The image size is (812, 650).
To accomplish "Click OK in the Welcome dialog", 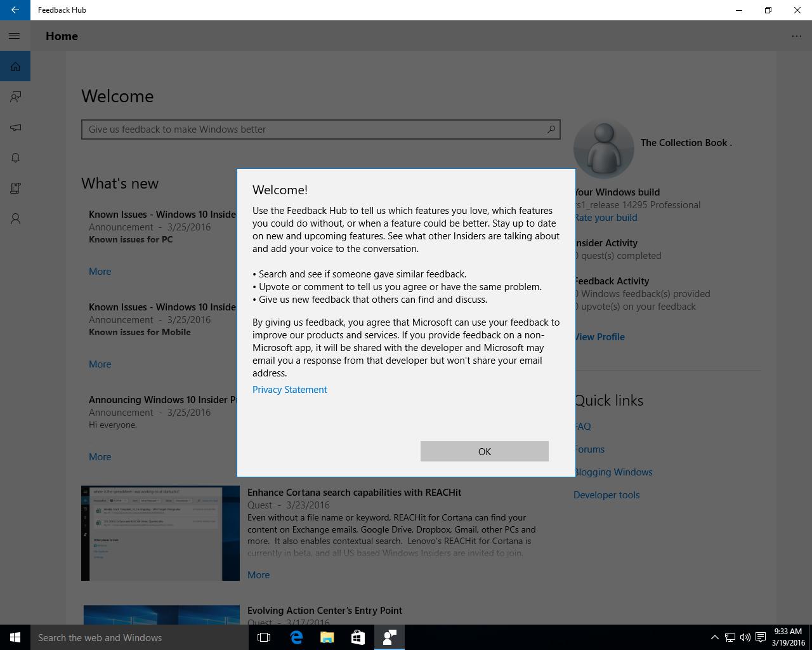I will point(485,451).
